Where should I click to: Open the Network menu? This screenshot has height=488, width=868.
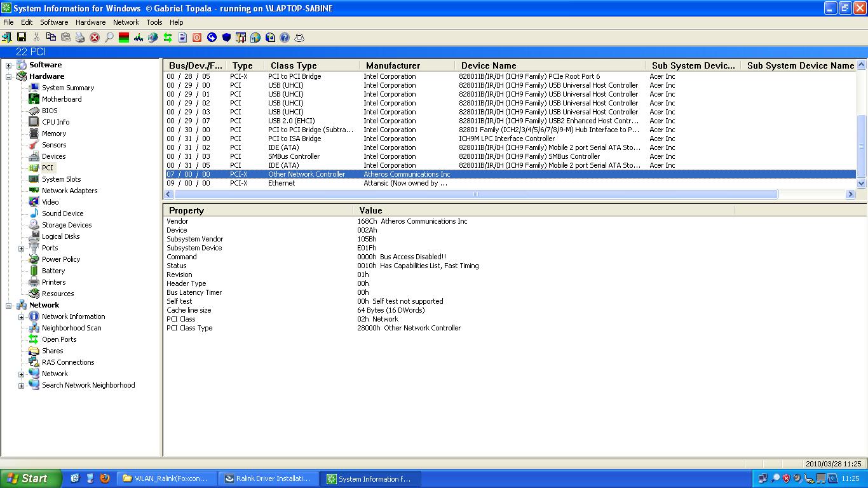click(x=126, y=22)
